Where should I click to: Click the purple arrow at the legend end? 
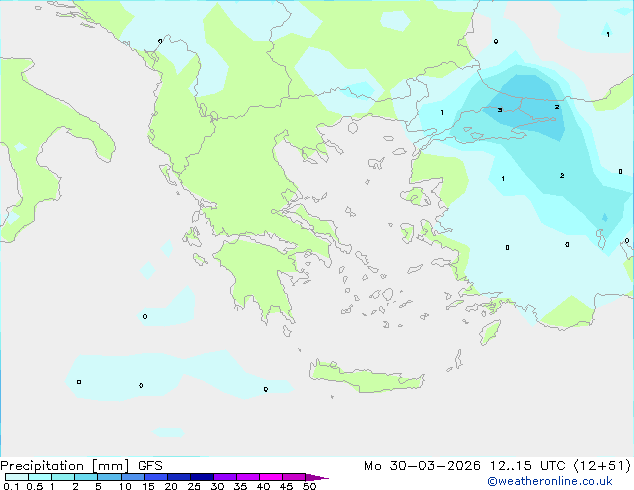click(317, 477)
